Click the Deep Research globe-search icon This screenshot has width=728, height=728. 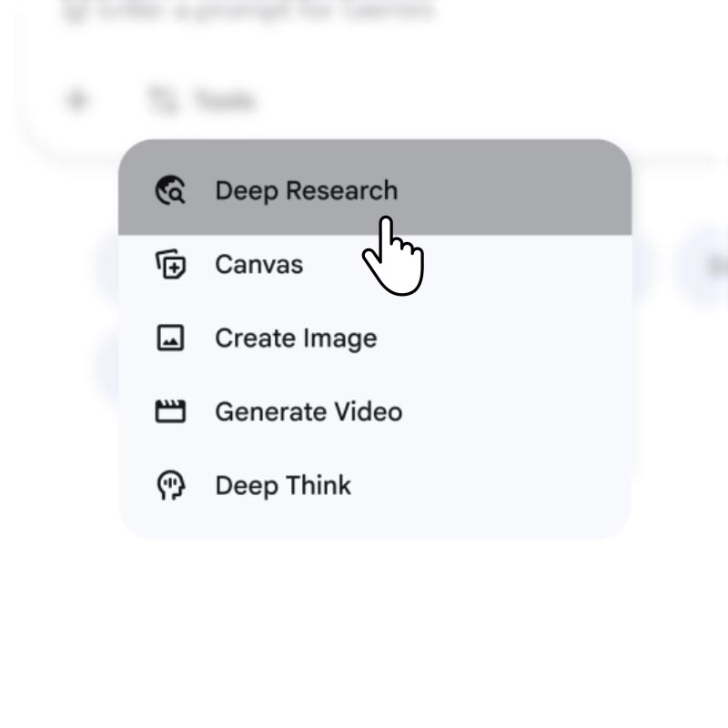tap(170, 190)
